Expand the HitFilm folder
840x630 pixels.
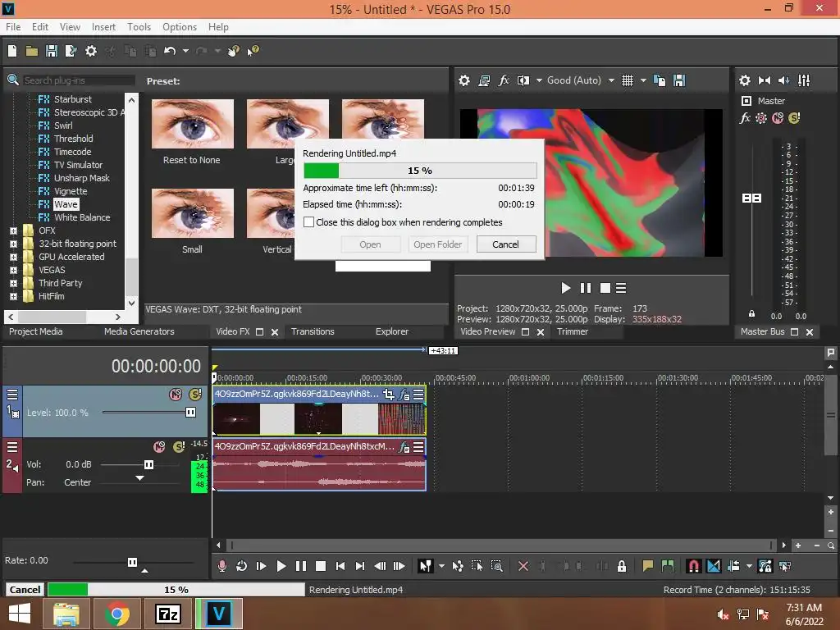pyautogui.click(x=13, y=296)
